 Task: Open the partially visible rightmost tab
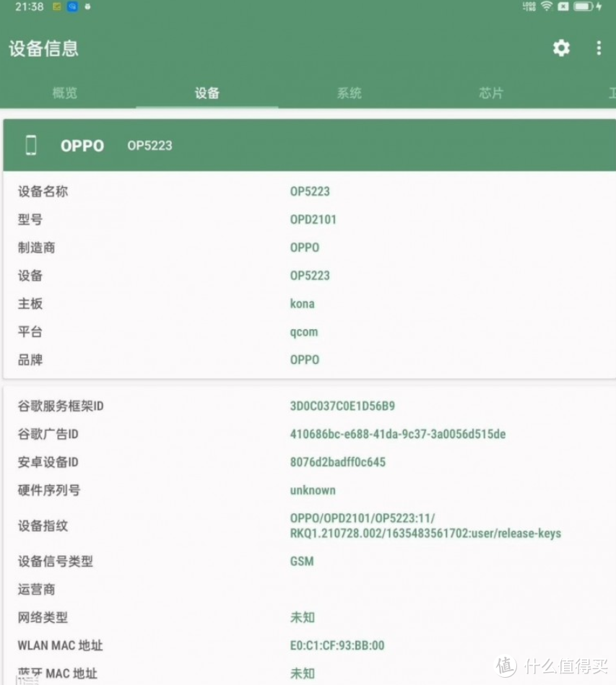click(x=611, y=92)
